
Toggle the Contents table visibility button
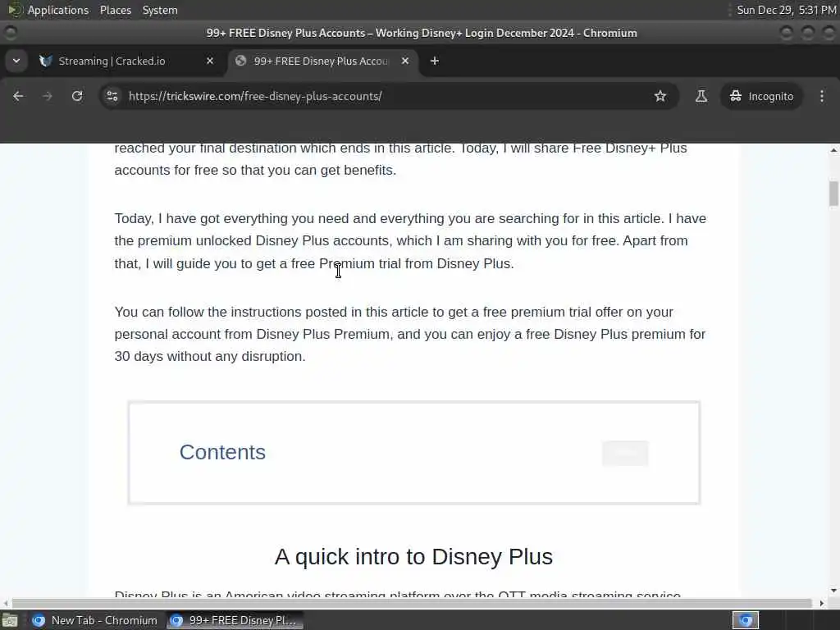(625, 453)
